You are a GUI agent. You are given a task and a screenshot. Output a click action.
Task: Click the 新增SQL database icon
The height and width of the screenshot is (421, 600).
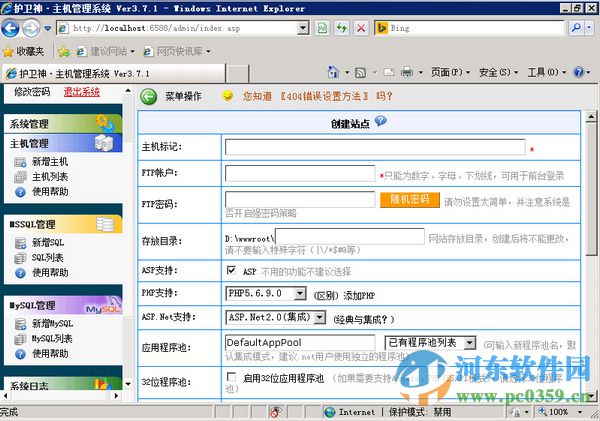[20, 243]
